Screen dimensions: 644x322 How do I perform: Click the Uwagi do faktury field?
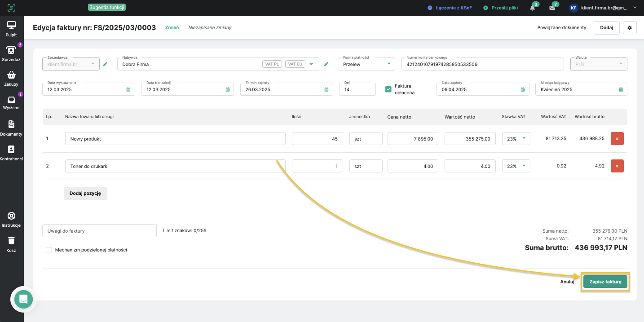99,231
